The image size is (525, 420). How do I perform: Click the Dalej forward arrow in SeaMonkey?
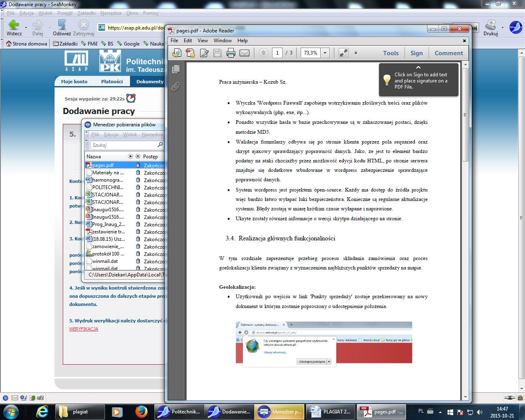pyautogui.click(x=38, y=25)
